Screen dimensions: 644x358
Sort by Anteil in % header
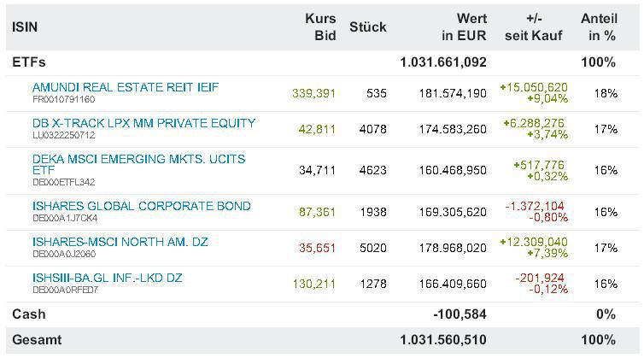coord(599,26)
